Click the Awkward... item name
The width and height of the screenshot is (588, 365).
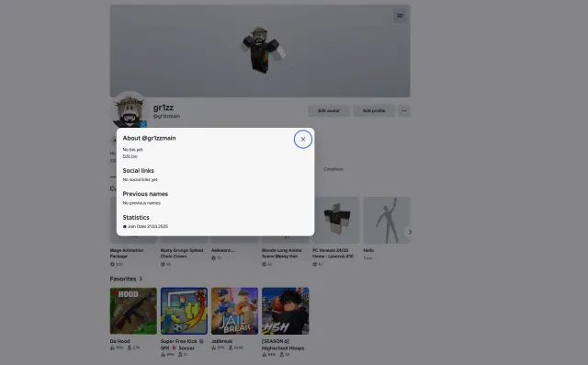222,250
